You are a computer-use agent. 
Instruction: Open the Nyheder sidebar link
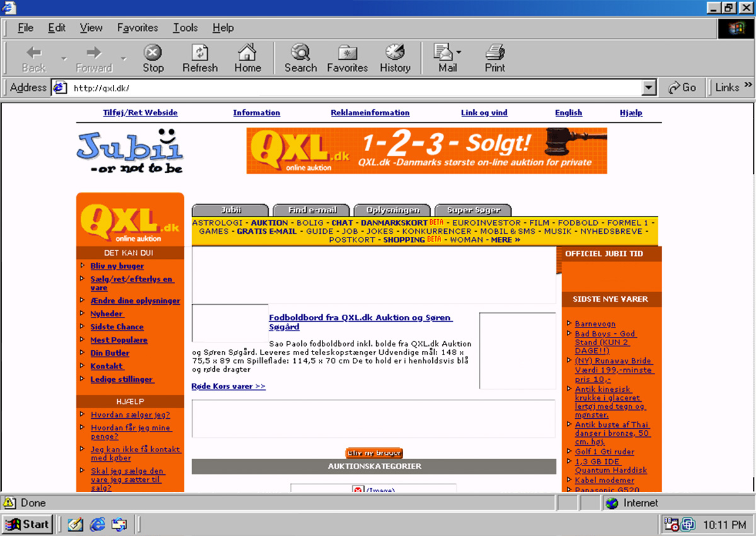tap(107, 314)
